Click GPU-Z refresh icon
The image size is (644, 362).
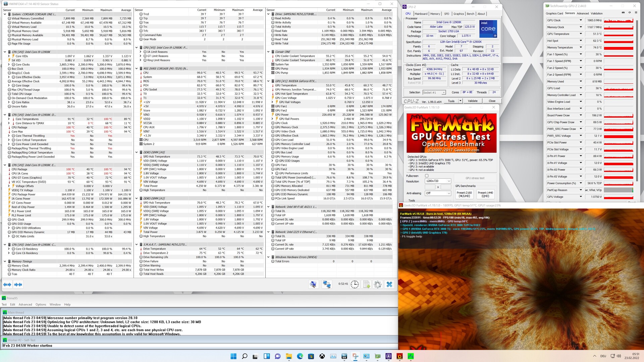pyautogui.click(x=630, y=13)
